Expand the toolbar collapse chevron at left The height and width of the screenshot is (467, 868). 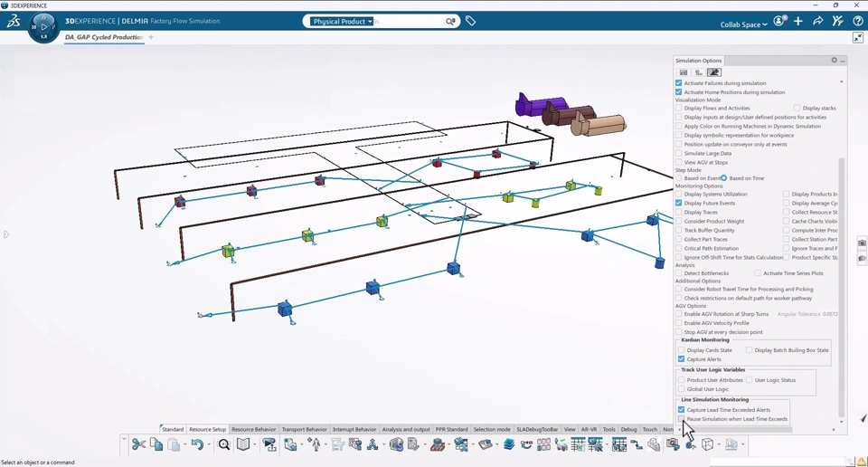pyautogui.click(x=124, y=439)
